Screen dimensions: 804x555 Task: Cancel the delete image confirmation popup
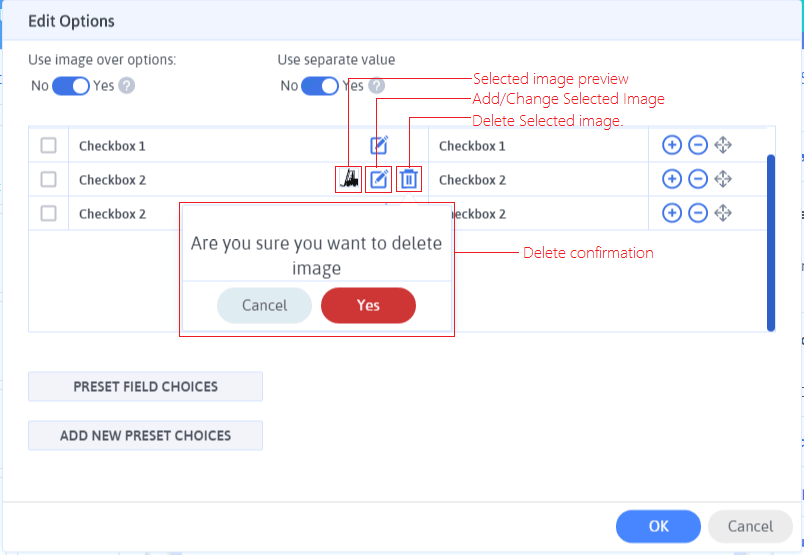pos(265,305)
